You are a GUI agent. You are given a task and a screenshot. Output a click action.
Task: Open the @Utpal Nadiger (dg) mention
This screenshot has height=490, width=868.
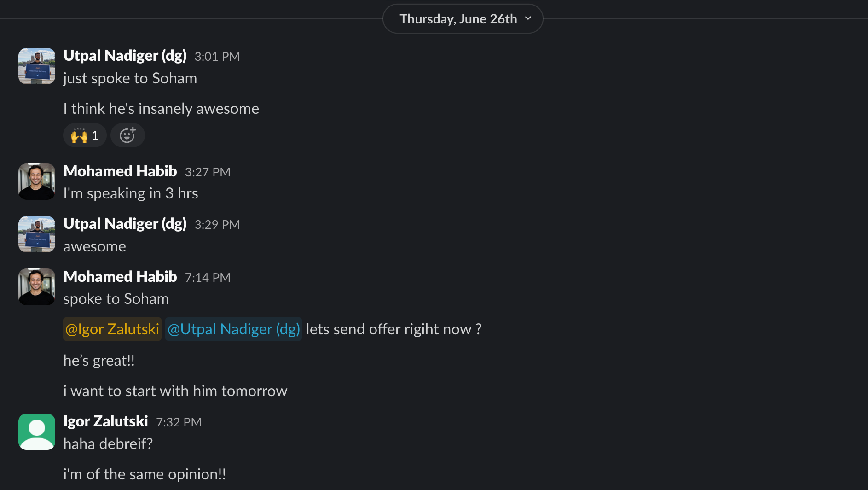[x=233, y=329]
